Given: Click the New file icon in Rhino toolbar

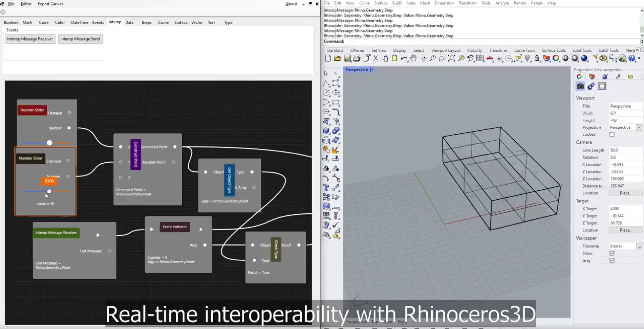Looking at the screenshot, I should [328, 58].
